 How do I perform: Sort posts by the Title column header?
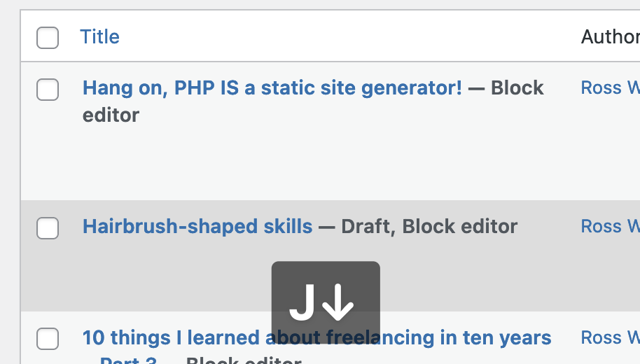99,37
